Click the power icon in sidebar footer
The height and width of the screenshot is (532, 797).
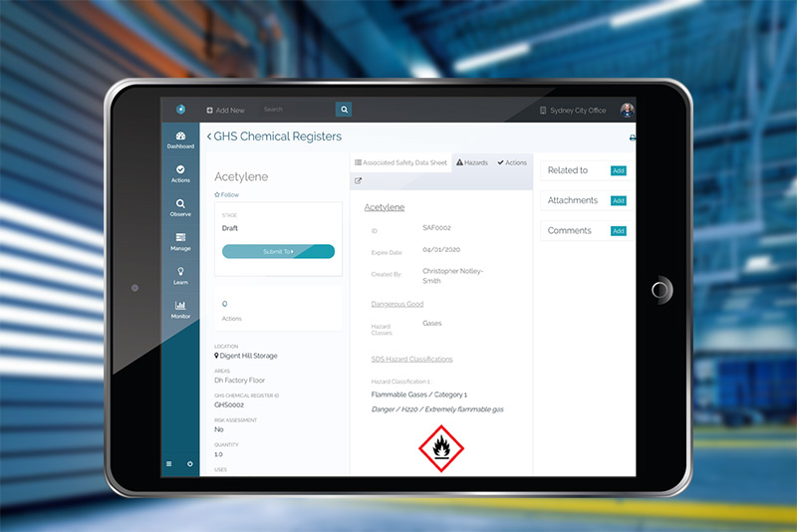(x=190, y=464)
